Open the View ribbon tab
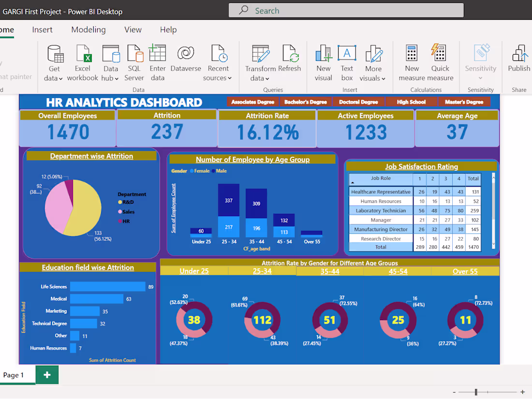The height and width of the screenshot is (399, 532). 133,30
